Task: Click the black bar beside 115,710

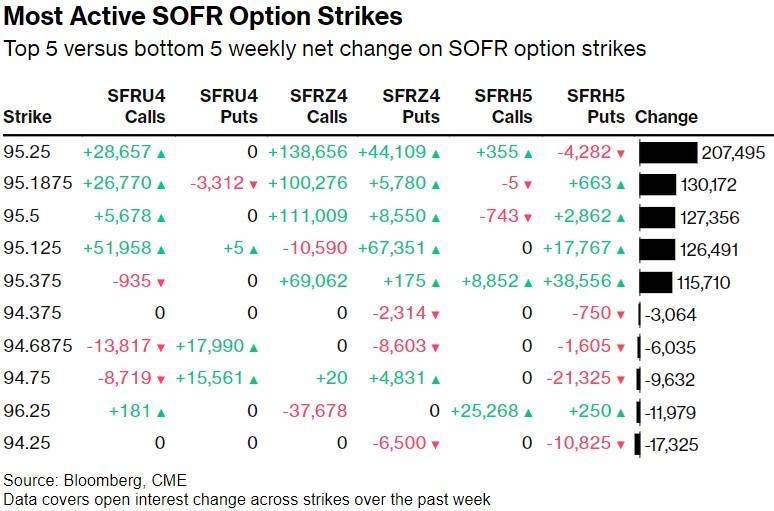Action: point(655,282)
